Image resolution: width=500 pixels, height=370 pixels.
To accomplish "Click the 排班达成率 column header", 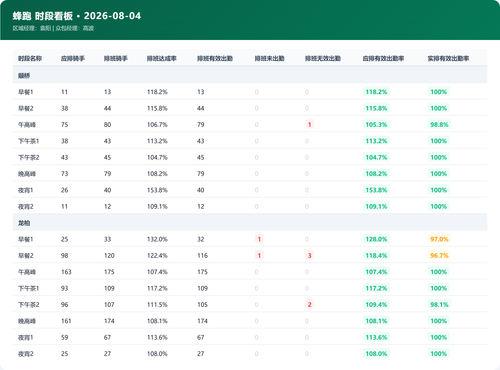I will pyautogui.click(x=162, y=58).
